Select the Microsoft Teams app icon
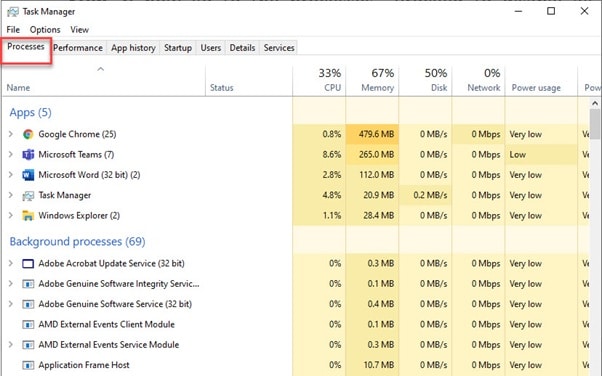The width and height of the screenshot is (602, 376). (28, 155)
